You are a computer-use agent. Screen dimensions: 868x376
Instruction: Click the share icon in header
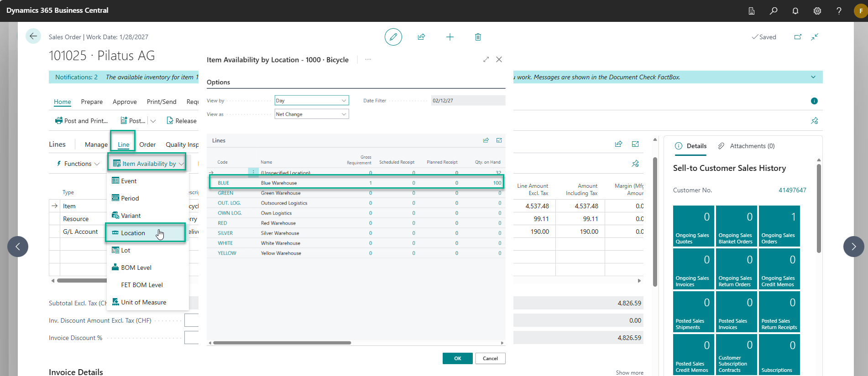421,37
